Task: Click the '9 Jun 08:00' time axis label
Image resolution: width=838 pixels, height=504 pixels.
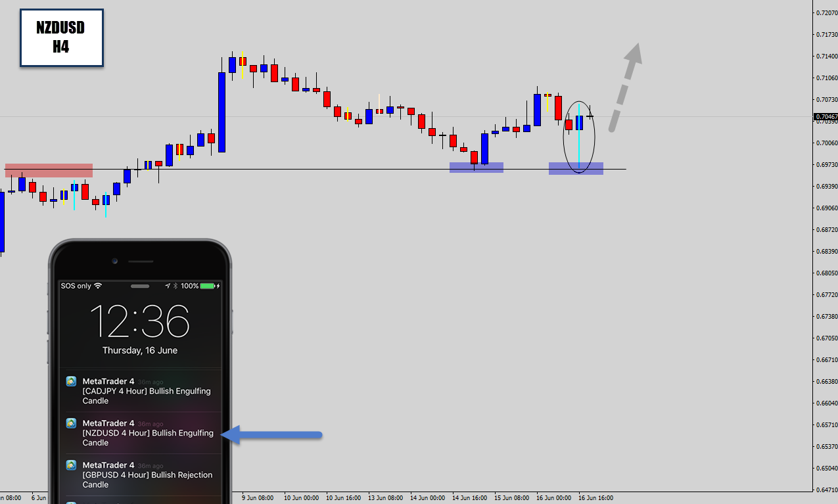Action: (258, 497)
